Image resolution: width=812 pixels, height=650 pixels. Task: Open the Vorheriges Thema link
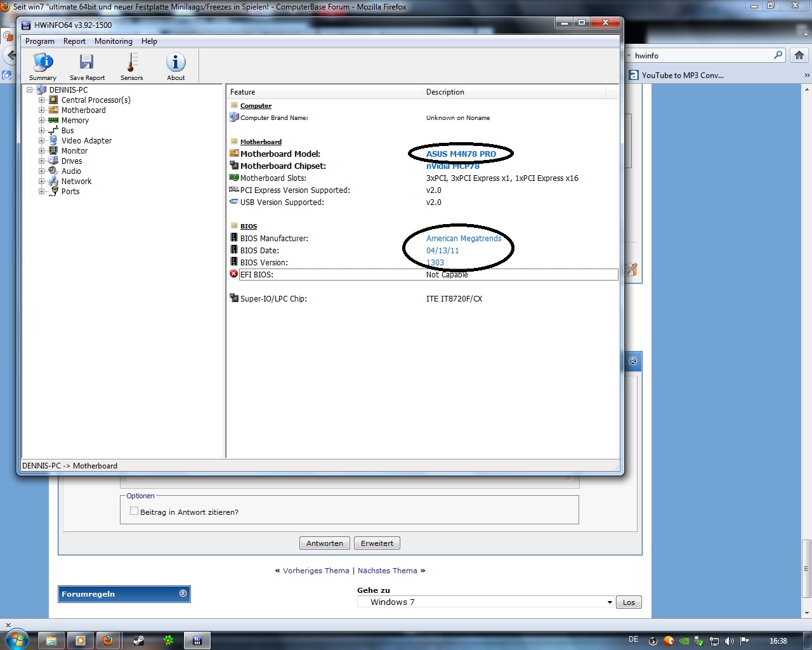(316, 571)
